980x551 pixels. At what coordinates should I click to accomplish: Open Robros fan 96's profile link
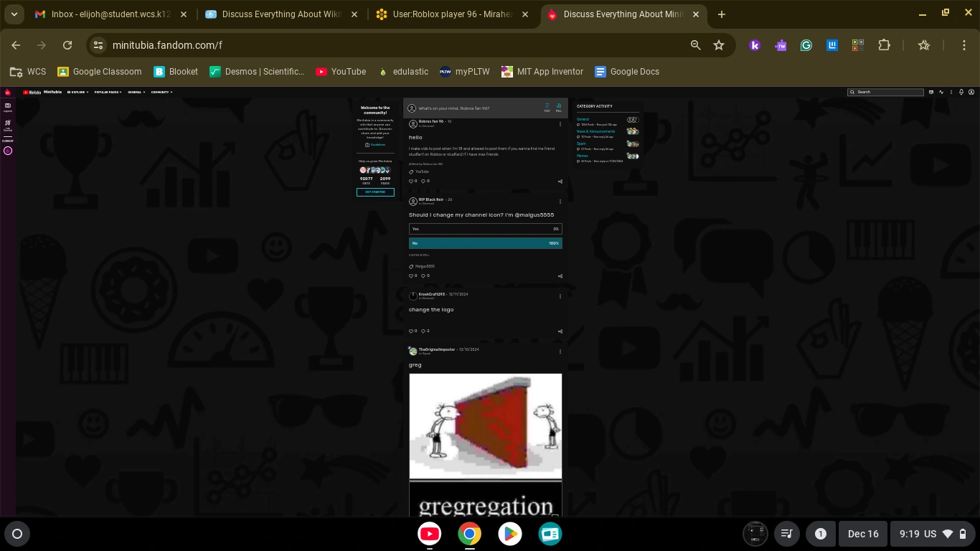pyautogui.click(x=431, y=121)
